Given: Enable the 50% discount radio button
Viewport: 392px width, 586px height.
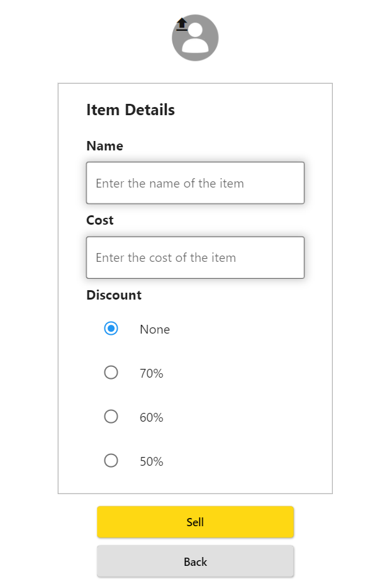Looking at the screenshot, I should [x=111, y=461].
